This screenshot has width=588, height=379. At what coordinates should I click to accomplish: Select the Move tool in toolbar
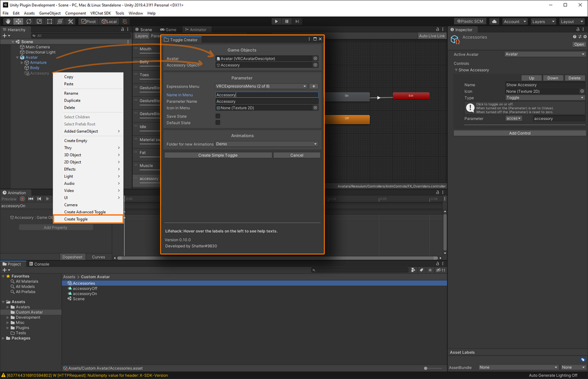(x=18, y=22)
